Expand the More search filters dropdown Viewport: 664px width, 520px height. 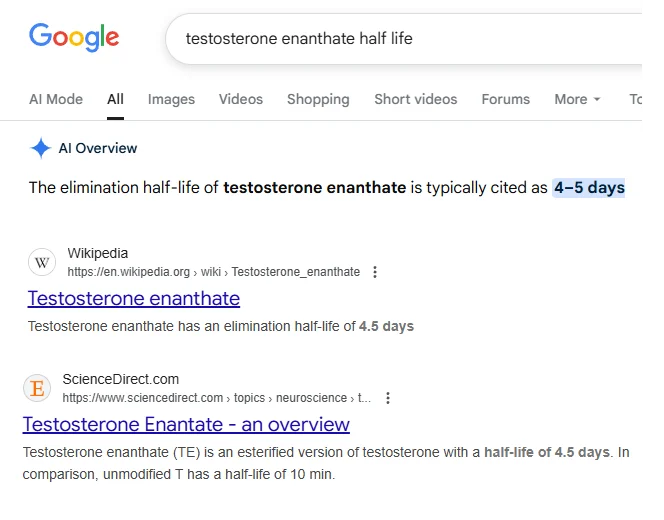click(x=578, y=99)
